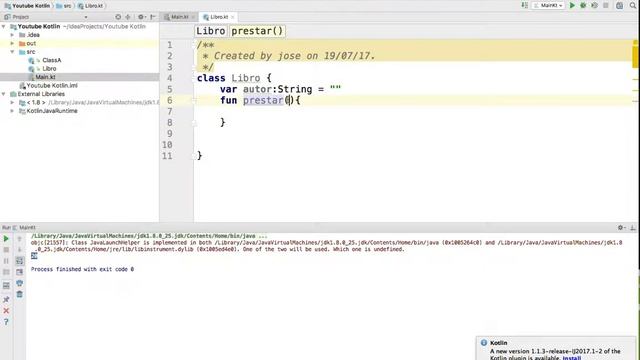Screen dimensions: 640x360
Task: Click the Libro breadcrumb in editor
Action: tap(211, 31)
